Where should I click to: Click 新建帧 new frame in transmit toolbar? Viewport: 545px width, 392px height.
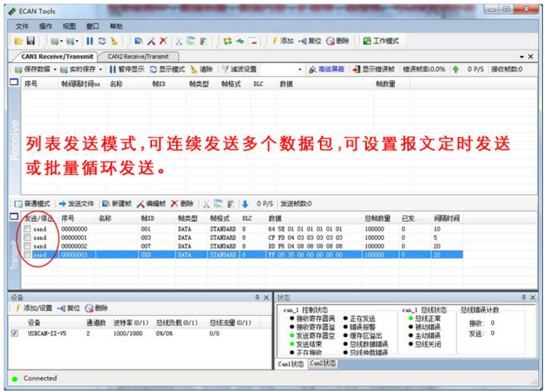(x=117, y=204)
